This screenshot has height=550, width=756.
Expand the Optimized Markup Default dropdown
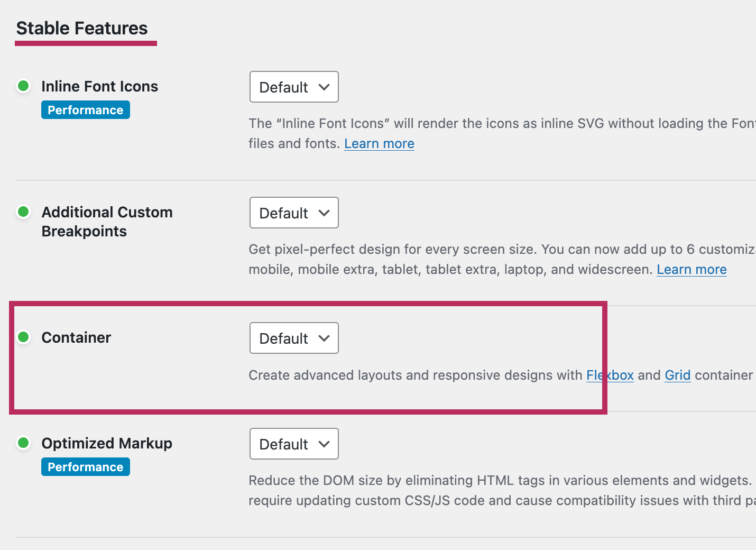pyautogui.click(x=294, y=444)
